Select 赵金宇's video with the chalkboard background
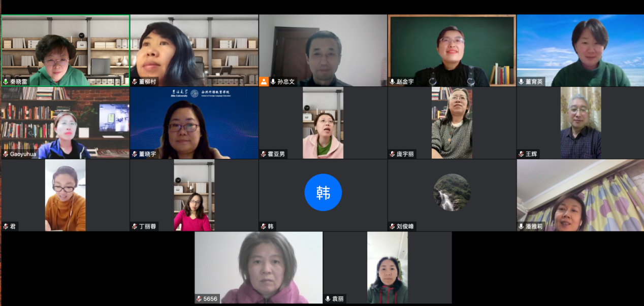 coord(452,50)
